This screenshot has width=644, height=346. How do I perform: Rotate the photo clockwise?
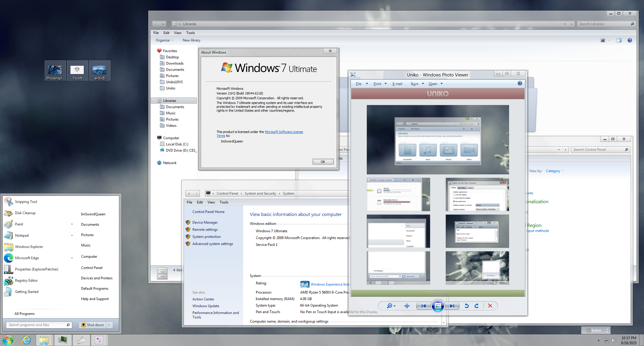[477, 306]
